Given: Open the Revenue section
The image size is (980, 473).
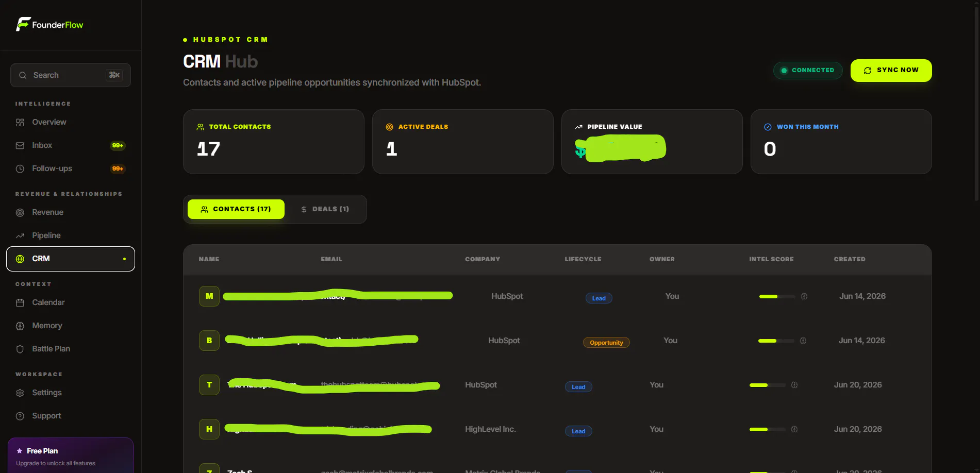Looking at the screenshot, I should 71,212.
